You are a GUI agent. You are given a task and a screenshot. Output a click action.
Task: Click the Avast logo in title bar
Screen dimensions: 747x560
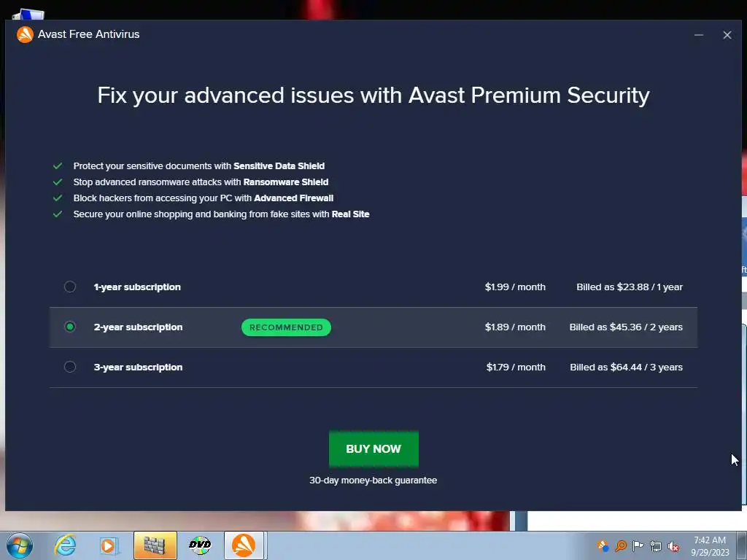pyautogui.click(x=25, y=34)
